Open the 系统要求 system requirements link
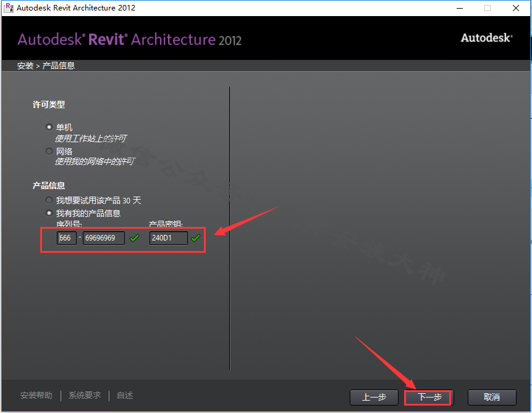This screenshot has height=413, width=532. coord(85,395)
